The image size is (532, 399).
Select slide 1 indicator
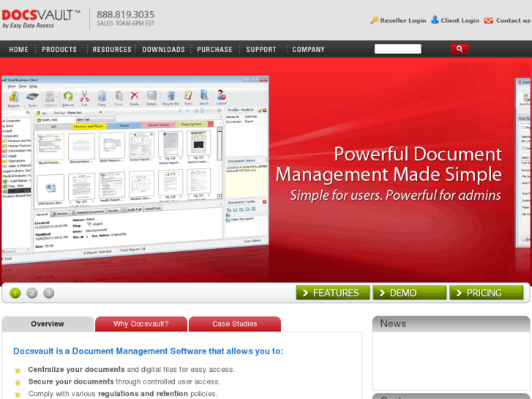pyautogui.click(x=15, y=293)
